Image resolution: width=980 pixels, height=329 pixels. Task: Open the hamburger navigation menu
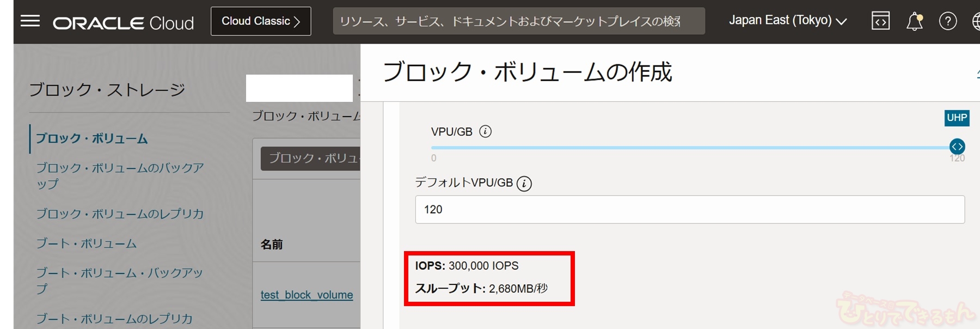30,21
